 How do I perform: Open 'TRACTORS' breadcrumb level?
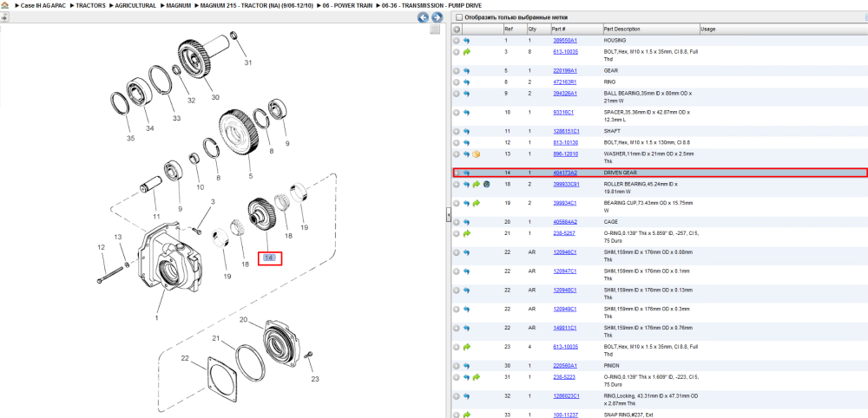pos(91,5)
